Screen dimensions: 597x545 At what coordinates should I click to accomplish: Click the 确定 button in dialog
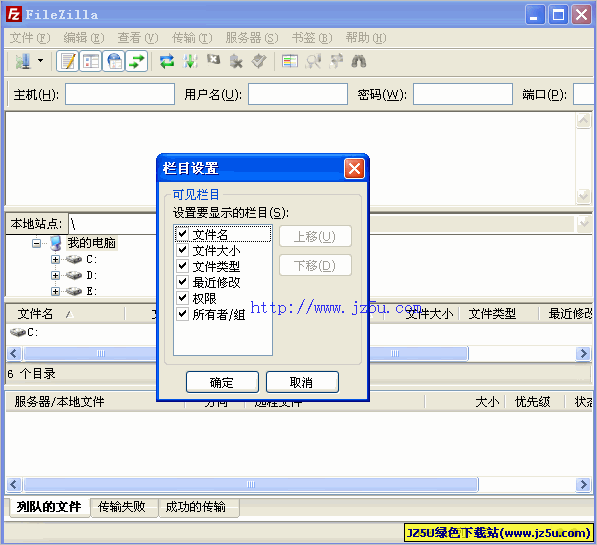(222, 382)
